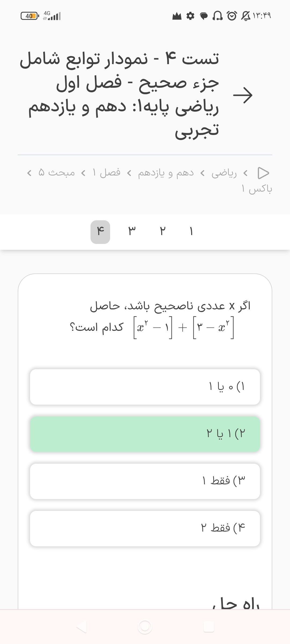Tap the play triangle icon in breadcrumb
The width and height of the screenshot is (290, 644).
coord(263,173)
